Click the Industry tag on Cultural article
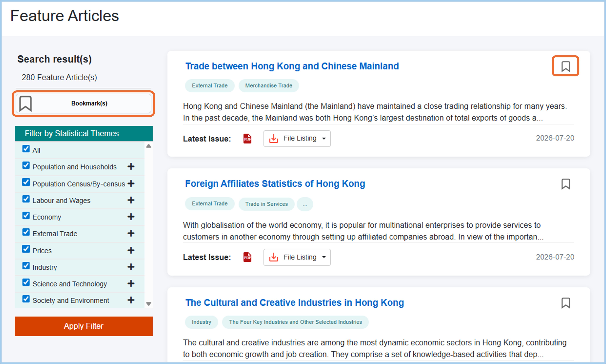Viewport: 606px width, 364px height. pyautogui.click(x=201, y=322)
